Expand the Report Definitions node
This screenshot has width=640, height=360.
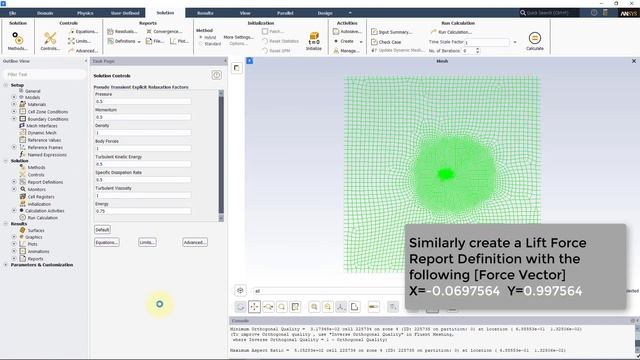(14, 182)
